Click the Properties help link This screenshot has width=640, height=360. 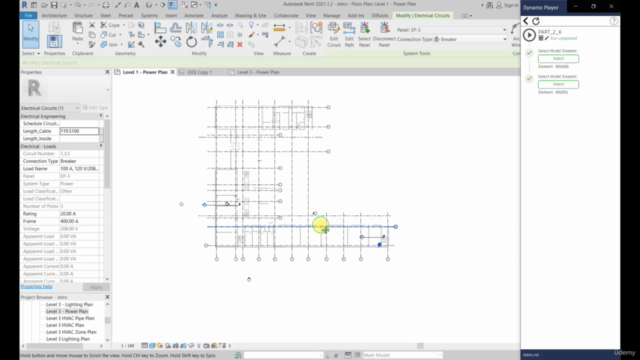pos(36,287)
